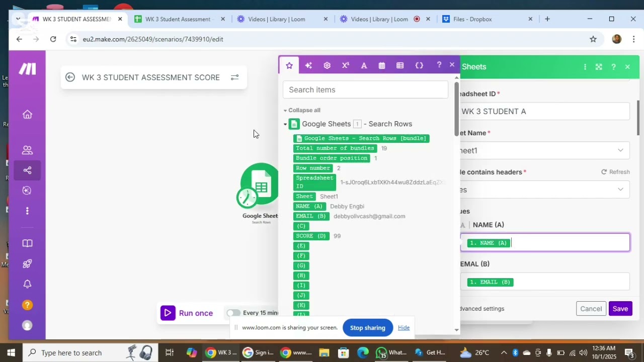
Task: Open array functions table icon
Action: click(x=400, y=65)
